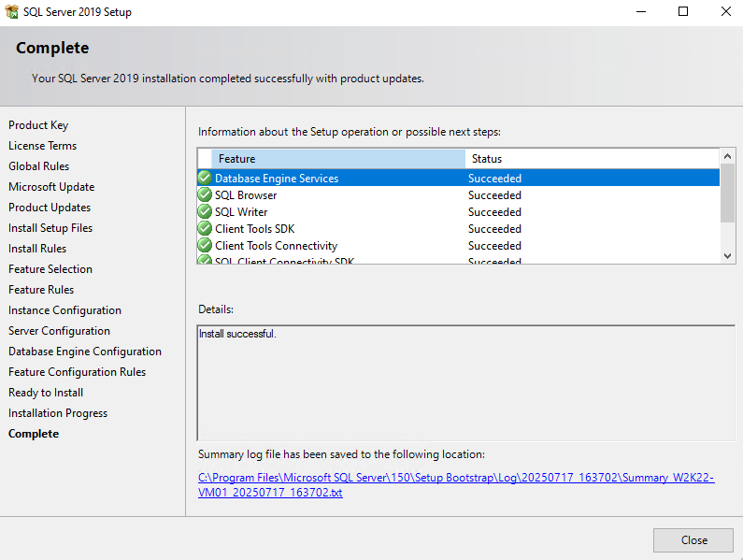Viewport: 743px width, 560px height.
Task: Click the bold Complete step in sidebar
Action: tap(34, 434)
